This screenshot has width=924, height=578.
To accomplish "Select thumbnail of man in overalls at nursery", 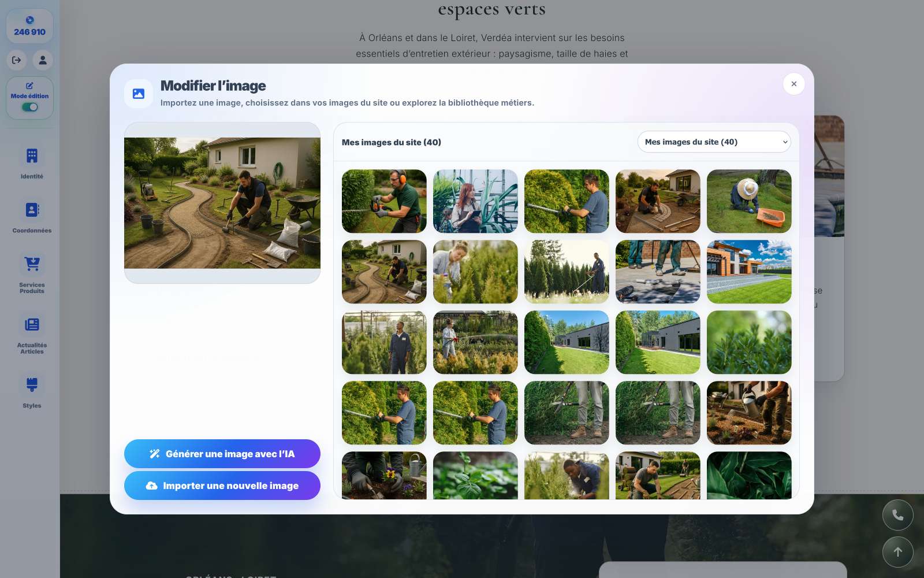I will [384, 342].
